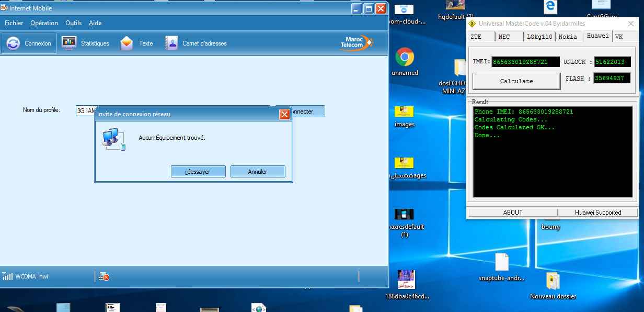
Task: Click the ABOUT button in MasterCode
Action: coord(513,213)
